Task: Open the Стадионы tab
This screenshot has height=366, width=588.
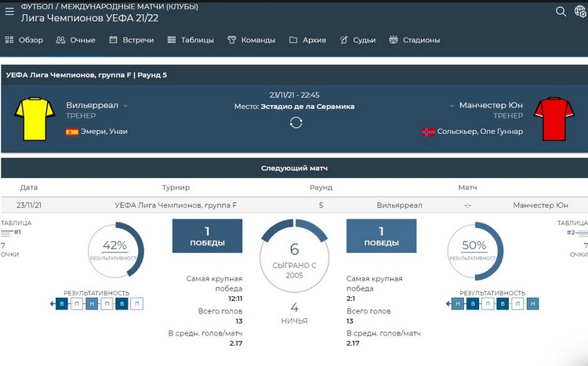Action: pos(415,40)
